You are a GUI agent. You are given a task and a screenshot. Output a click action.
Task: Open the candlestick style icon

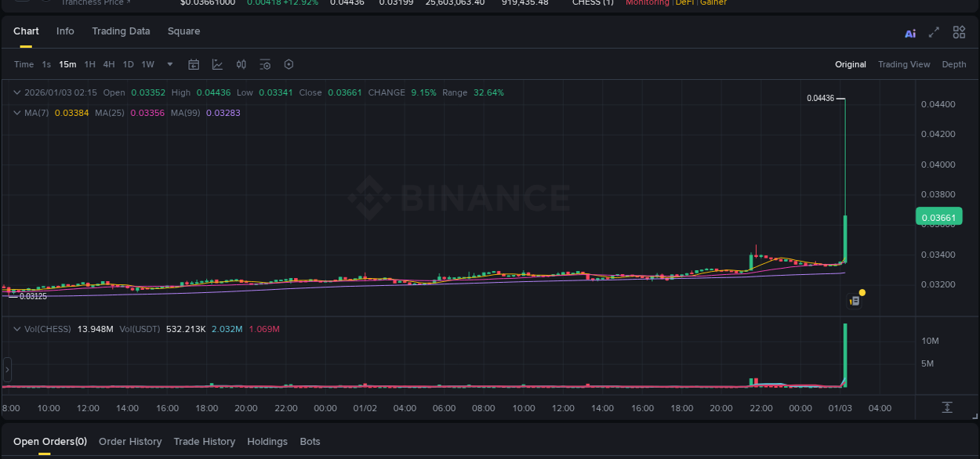[241, 64]
